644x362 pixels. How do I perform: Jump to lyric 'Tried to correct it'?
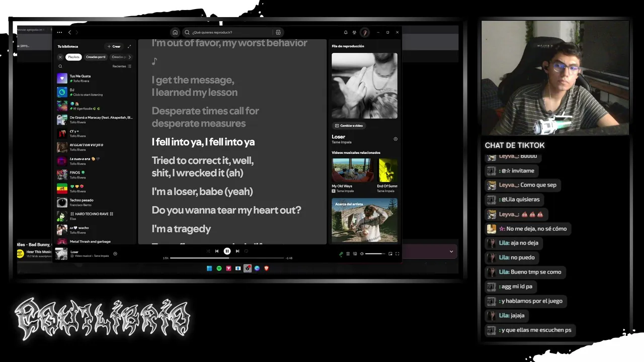tap(203, 166)
